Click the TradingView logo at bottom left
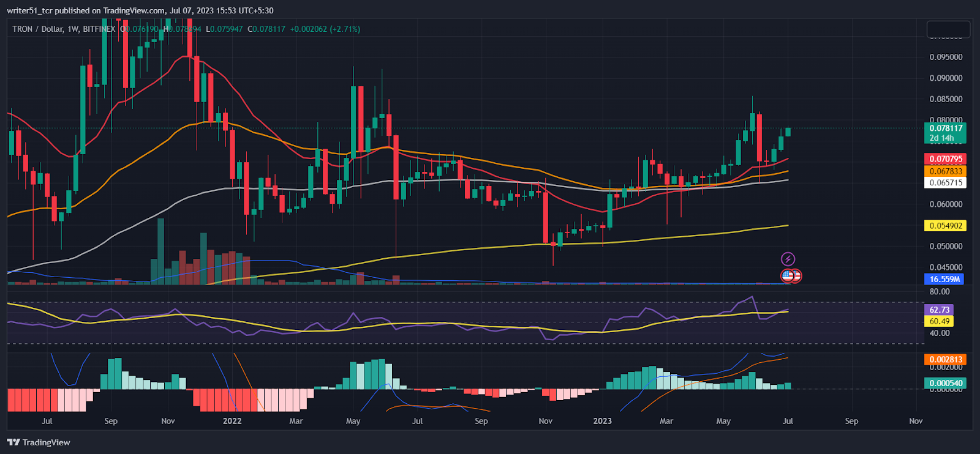Viewport: 980px width, 454px height. (x=39, y=442)
